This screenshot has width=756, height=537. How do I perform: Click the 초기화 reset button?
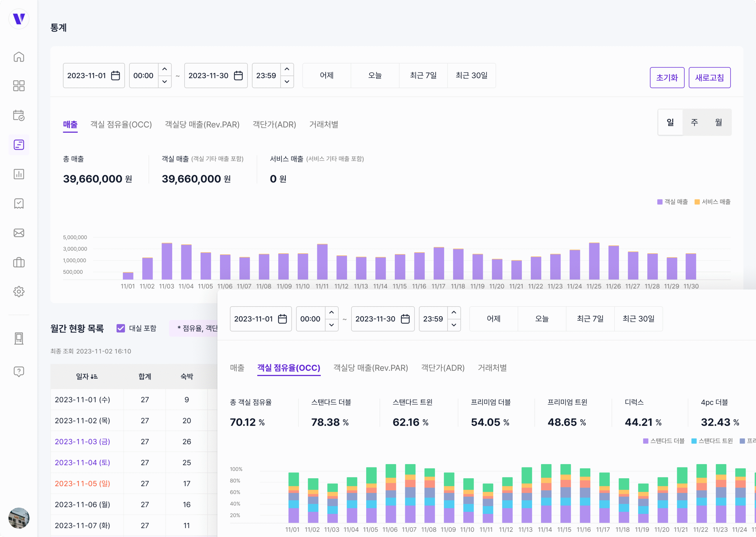pos(667,78)
